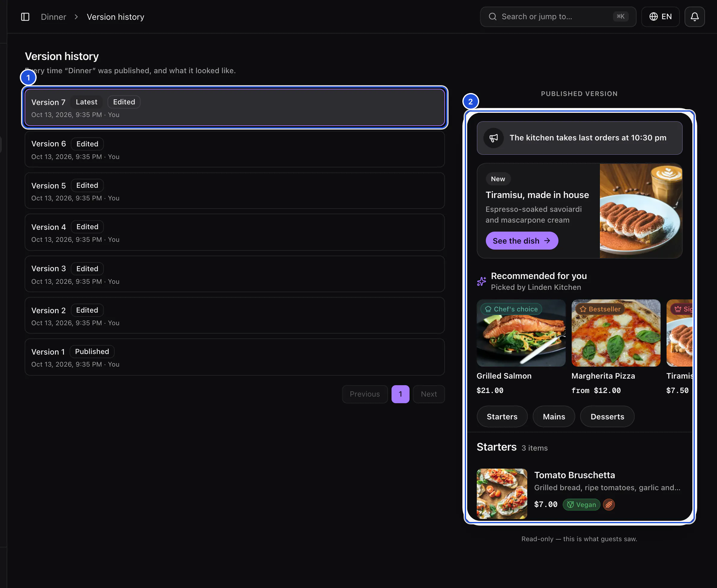Viewport: 717px width, 588px height.
Task: Toggle the sidebar panel icon
Action: 26,16
